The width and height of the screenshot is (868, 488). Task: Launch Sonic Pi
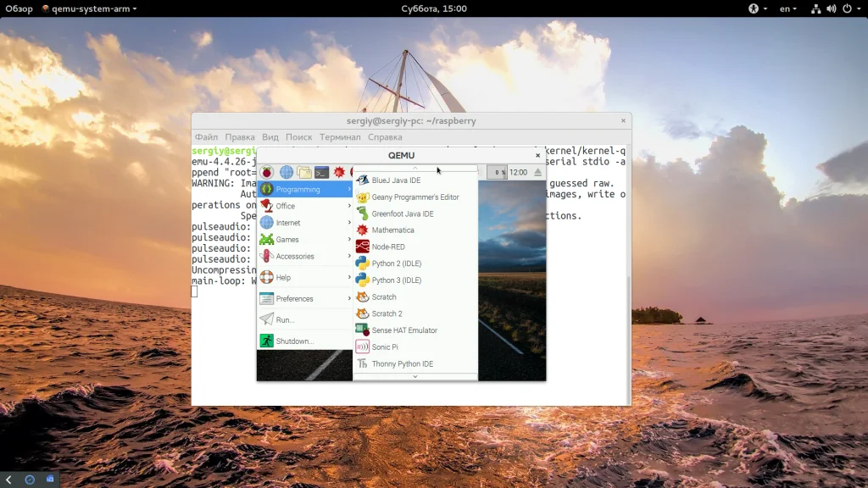tap(384, 347)
